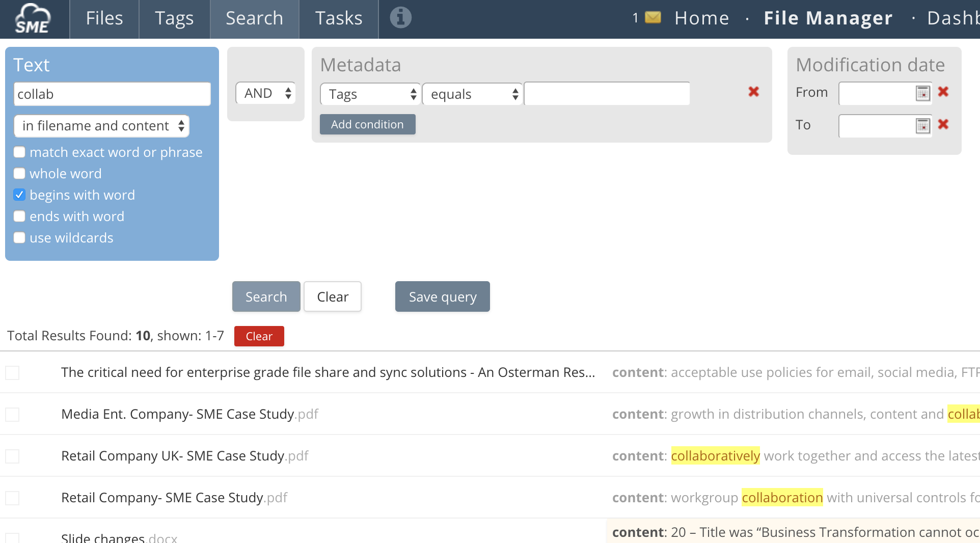
Task: Click the Add condition button
Action: pos(367,124)
